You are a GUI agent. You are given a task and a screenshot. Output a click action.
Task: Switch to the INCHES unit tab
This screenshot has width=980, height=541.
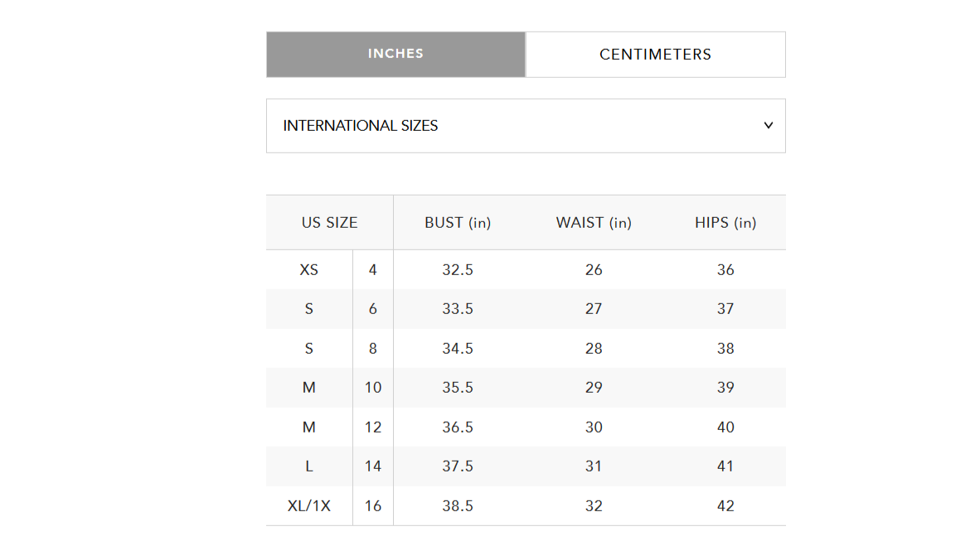395,54
